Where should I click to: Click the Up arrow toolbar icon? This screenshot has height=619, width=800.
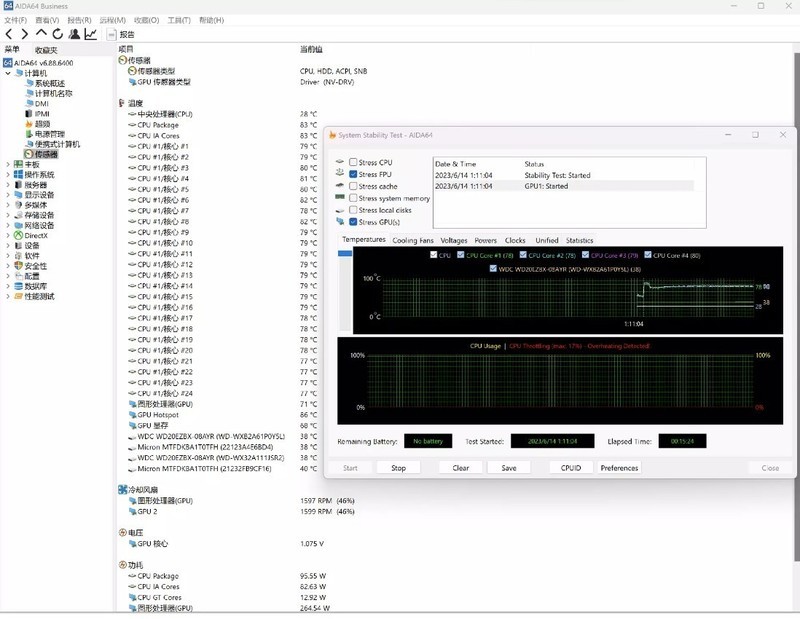click(x=41, y=34)
